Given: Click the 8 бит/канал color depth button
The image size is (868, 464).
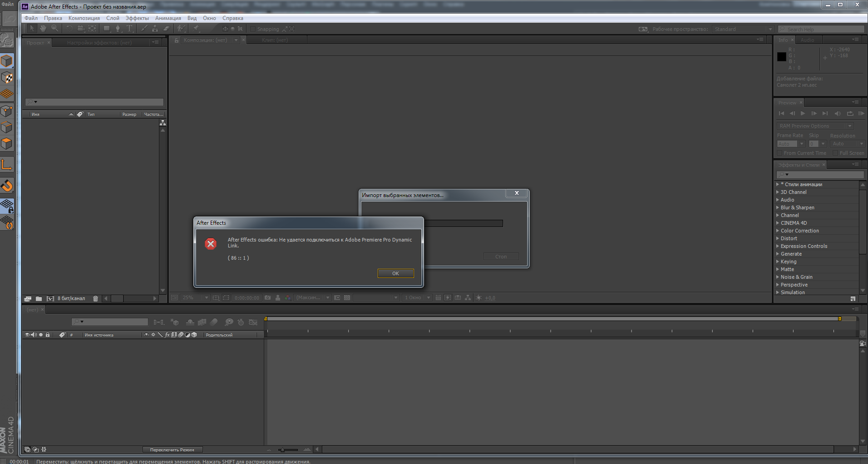Looking at the screenshot, I should tap(71, 298).
